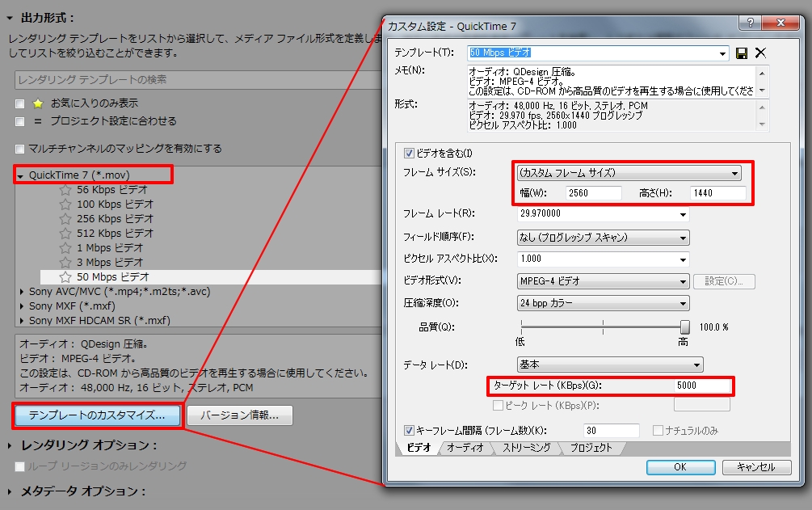Enable マルチチャンネルのマッピングを有効にする checkbox
Viewport: 812px width, 510px height.
(19, 150)
